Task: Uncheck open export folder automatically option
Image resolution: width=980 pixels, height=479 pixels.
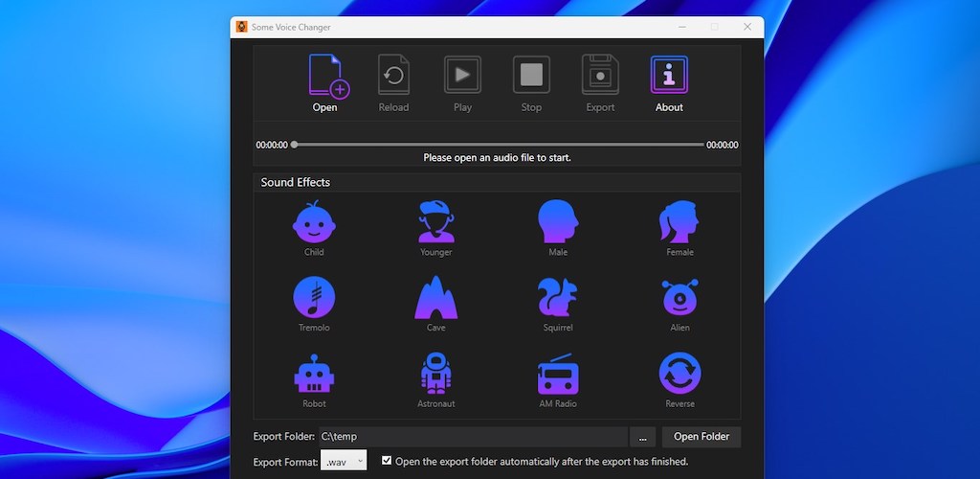Action: (x=387, y=461)
